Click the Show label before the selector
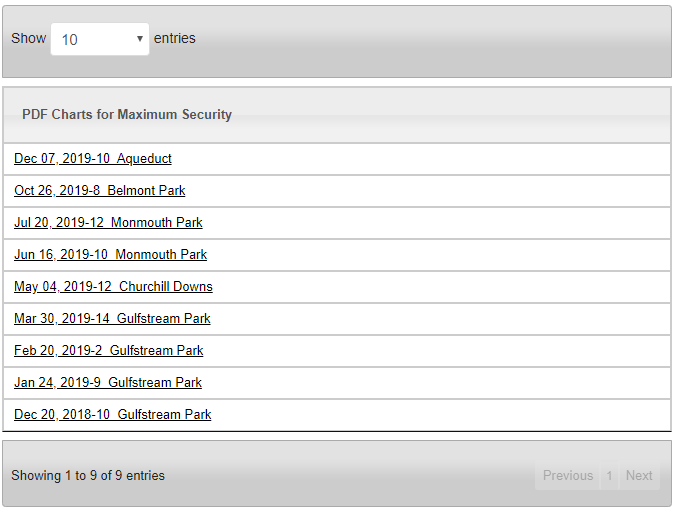This screenshot has height=512, width=675. [29, 39]
